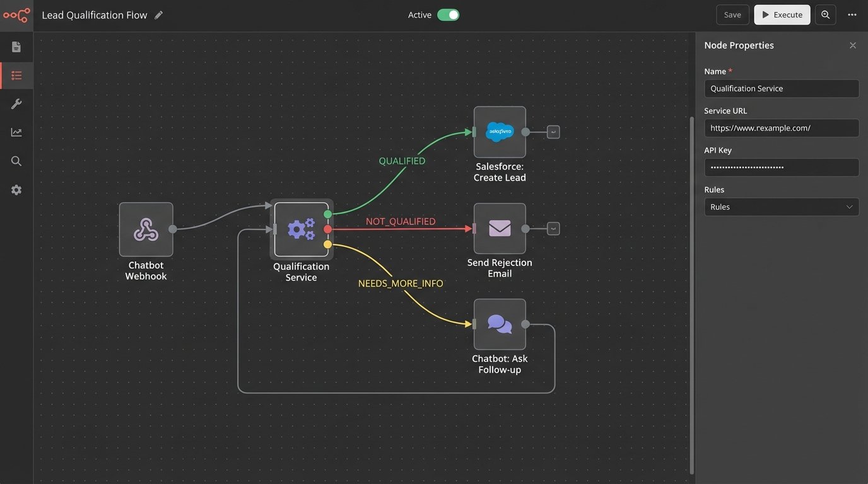Image resolution: width=868 pixels, height=484 pixels.
Task: Open the Salesforce: Create Lead node
Action: click(x=500, y=132)
